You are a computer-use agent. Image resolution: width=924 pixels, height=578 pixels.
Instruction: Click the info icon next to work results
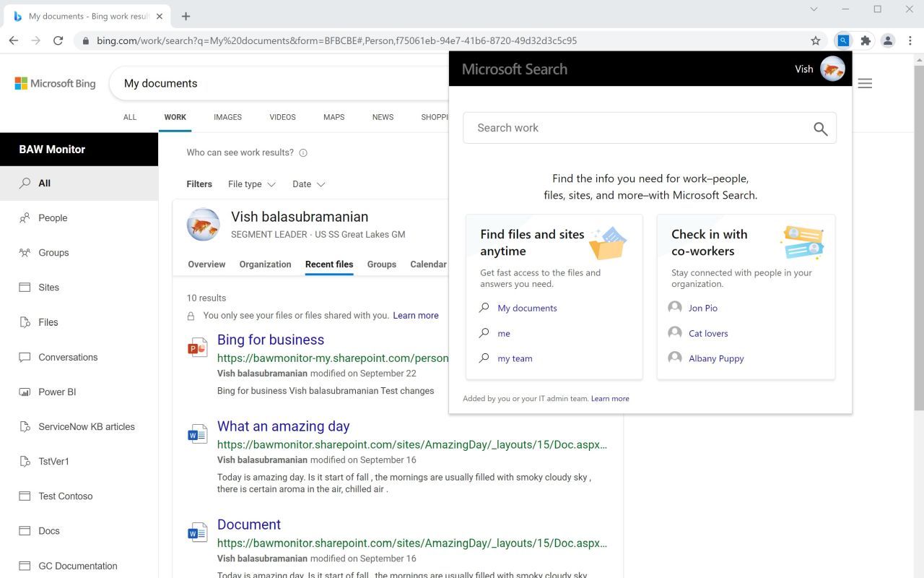tap(303, 152)
